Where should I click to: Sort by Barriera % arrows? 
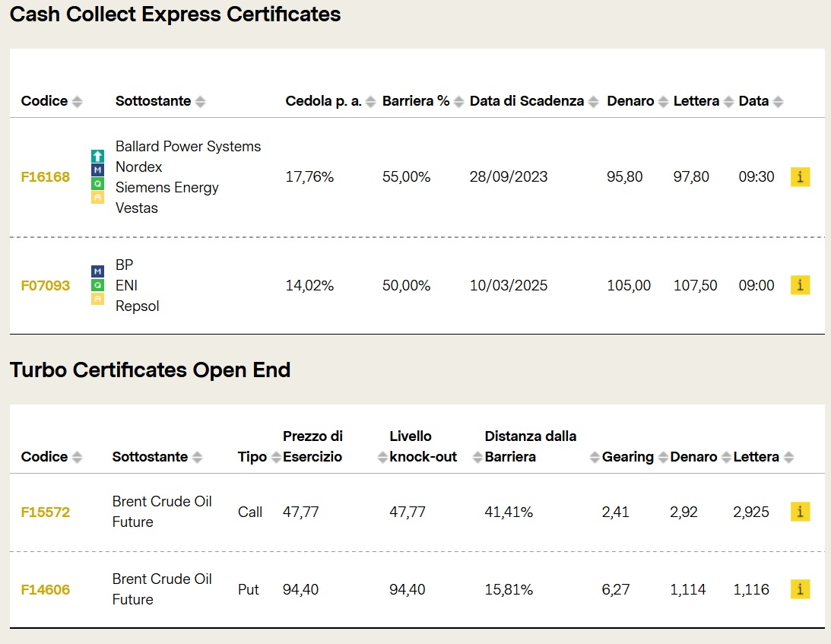tap(459, 101)
